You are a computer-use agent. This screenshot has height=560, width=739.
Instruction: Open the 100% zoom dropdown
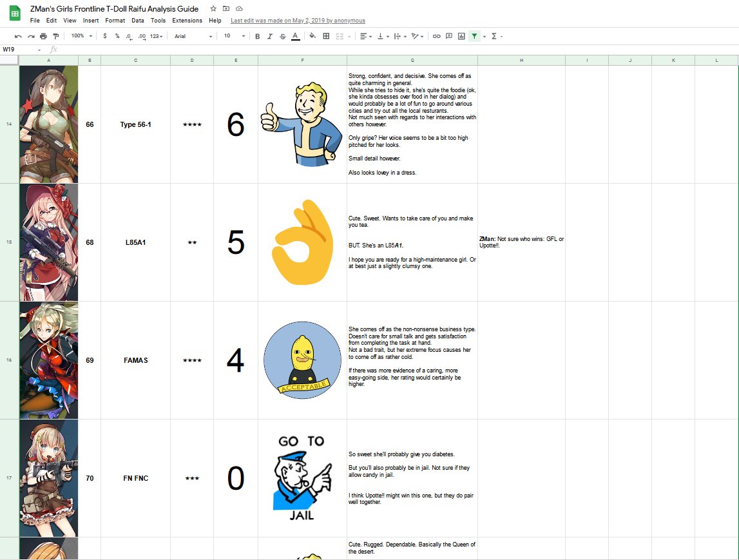point(82,36)
